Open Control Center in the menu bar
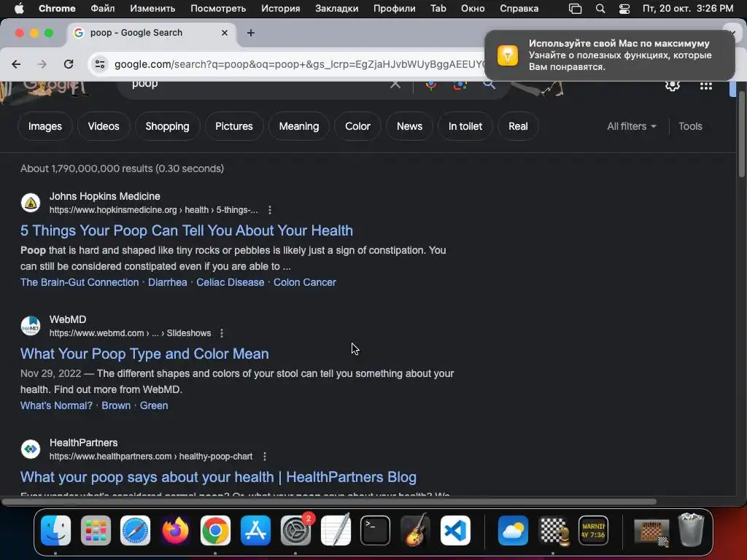 click(624, 9)
